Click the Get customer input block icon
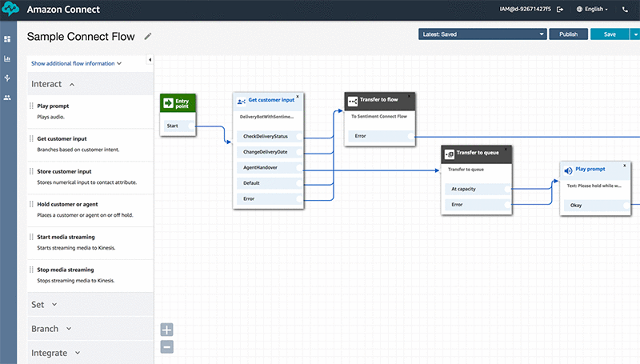Image resolution: width=640 pixels, height=364 pixels. [242, 102]
